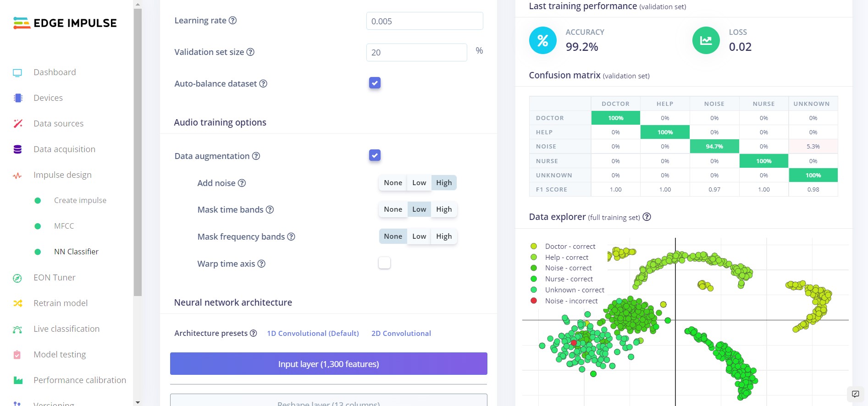868x406 pixels.
Task: Open the feedback chat icon
Action: pos(855,394)
